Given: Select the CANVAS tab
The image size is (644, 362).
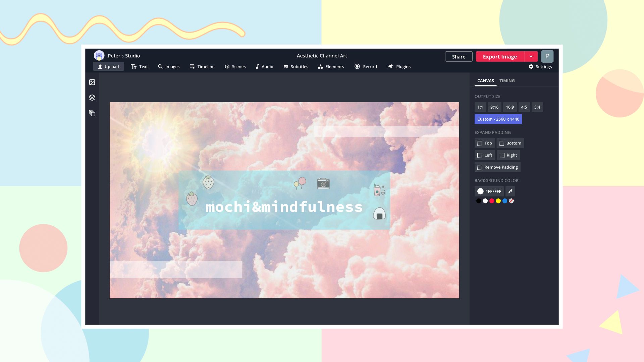Looking at the screenshot, I should point(485,80).
